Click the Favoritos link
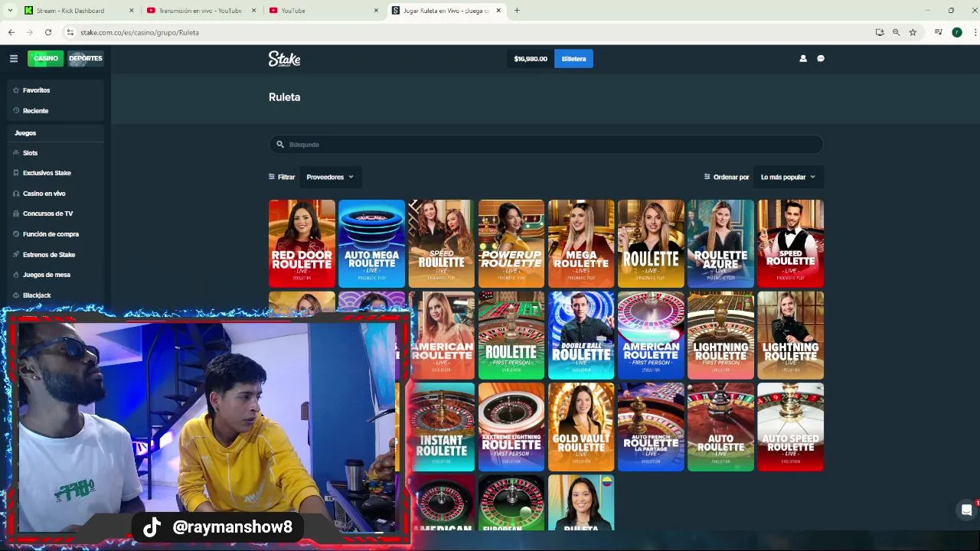This screenshot has width=980, height=551. (x=36, y=90)
